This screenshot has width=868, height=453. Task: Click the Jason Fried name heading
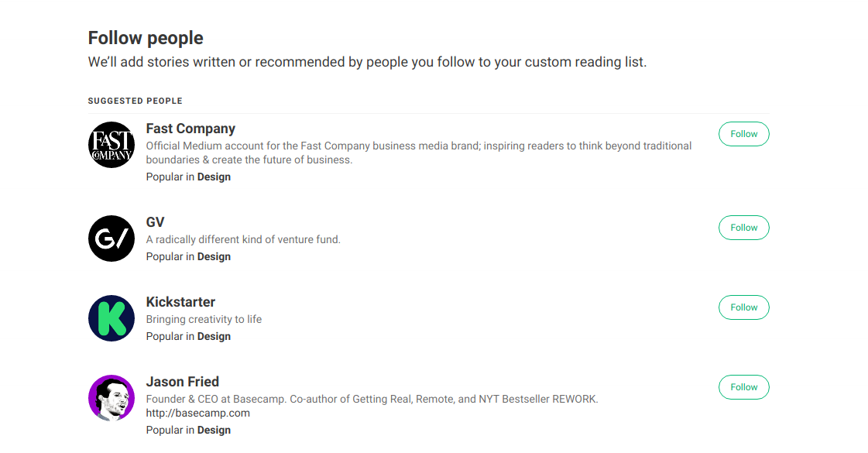[183, 382]
